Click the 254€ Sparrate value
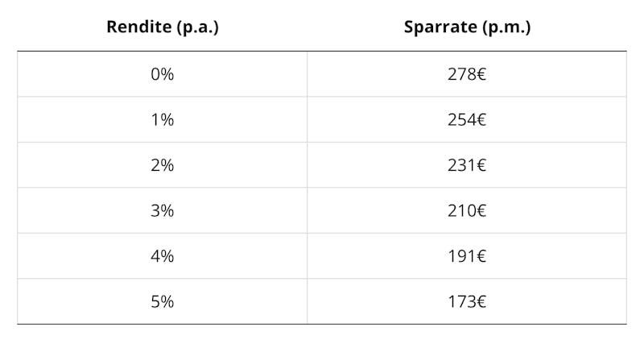The height and width of the screenshot is (344, 644). coord(467,120)
